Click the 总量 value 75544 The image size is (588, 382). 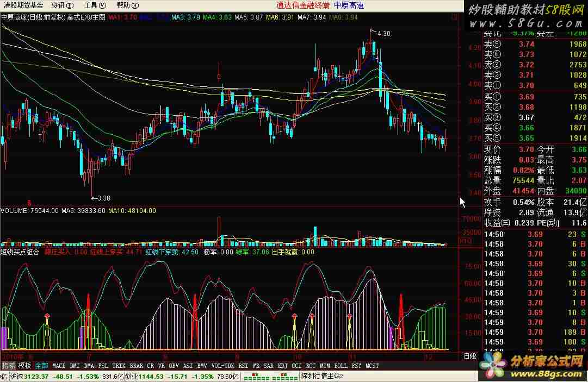point(523,180)
